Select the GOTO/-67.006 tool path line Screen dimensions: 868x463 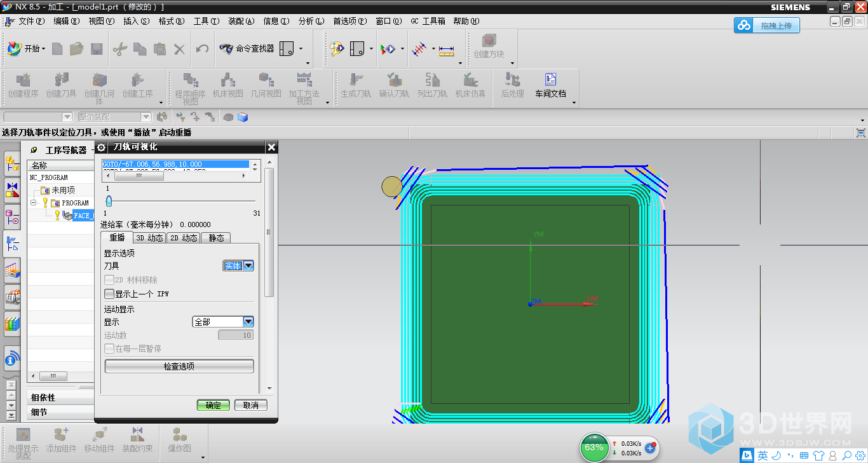pyautogui.click(x=176, y=164)
